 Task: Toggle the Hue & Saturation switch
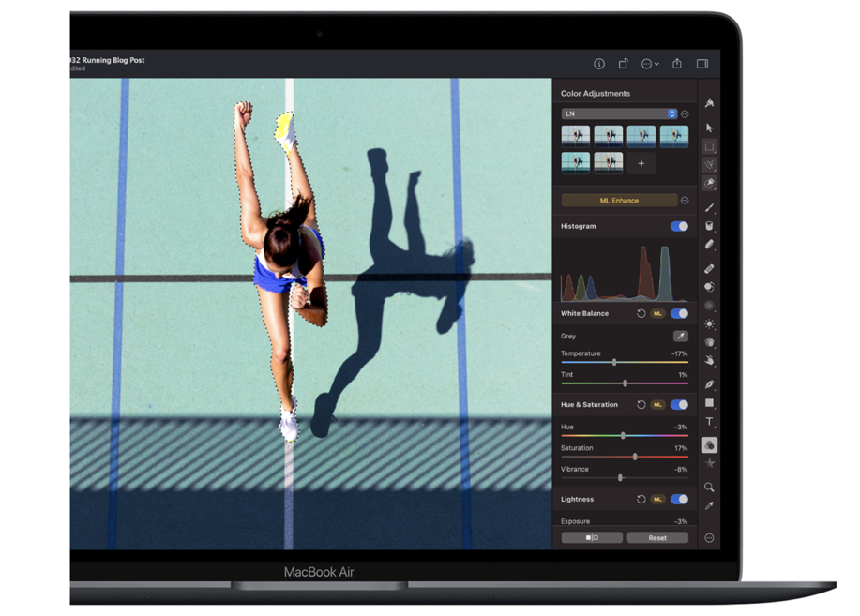(x=679, y=405)
